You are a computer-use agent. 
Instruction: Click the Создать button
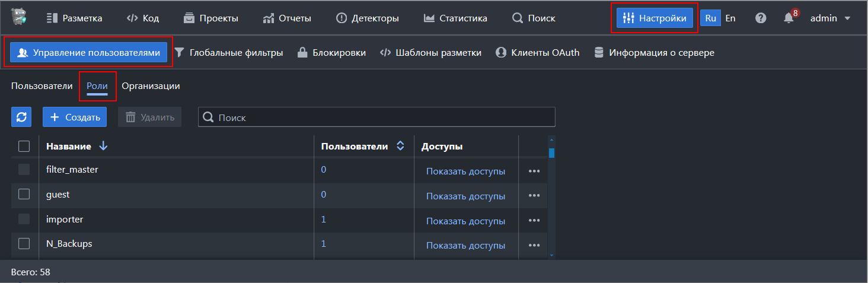coord(75,117)
